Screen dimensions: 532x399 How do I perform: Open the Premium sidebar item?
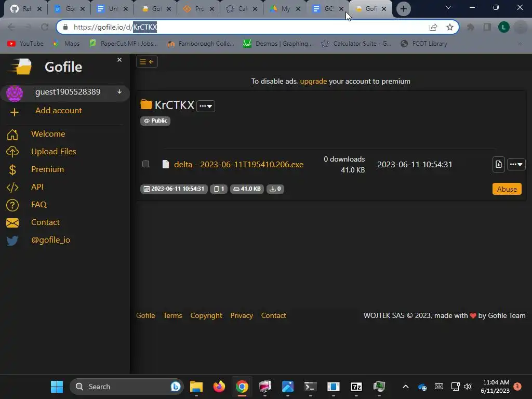(47, 169)
